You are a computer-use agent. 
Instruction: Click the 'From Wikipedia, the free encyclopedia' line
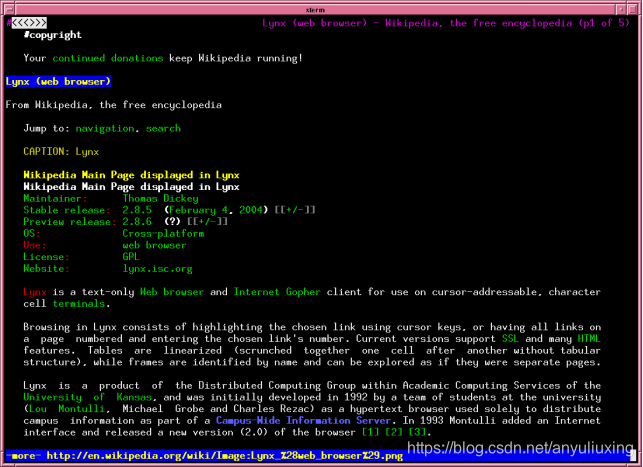point(114,105)
